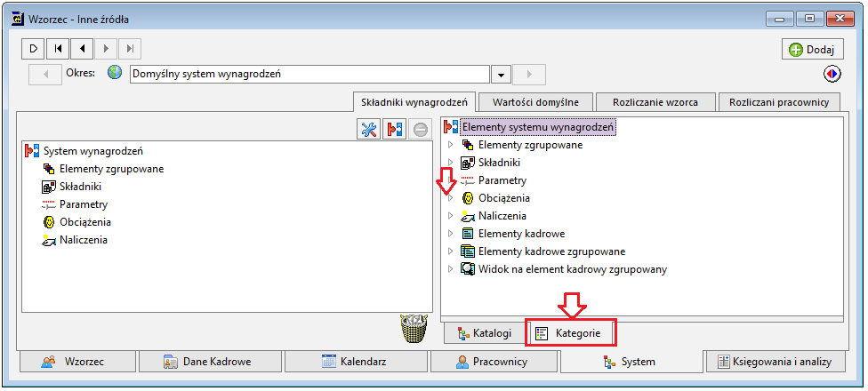The height and width of the screenshot is (391, 868).
Task: Switch to Wartości domyślne tab
Action: point(535,102)
